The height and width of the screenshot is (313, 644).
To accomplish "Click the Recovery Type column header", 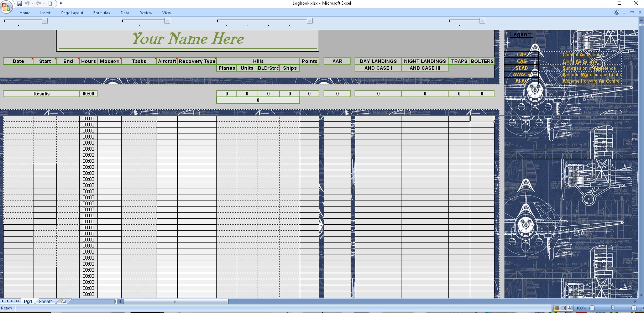I will pos(197,61).
